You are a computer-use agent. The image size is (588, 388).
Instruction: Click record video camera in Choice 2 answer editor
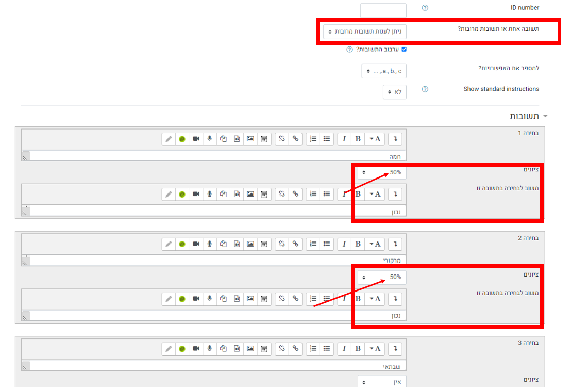coord(196,244)
